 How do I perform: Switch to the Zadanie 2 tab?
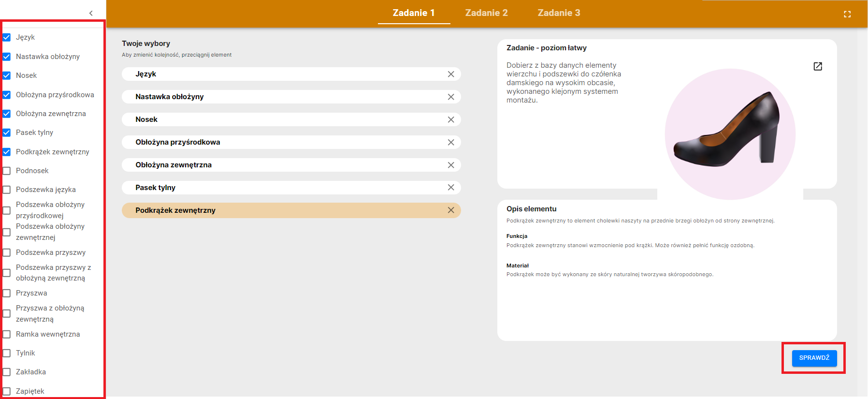(x=486, y=13)
